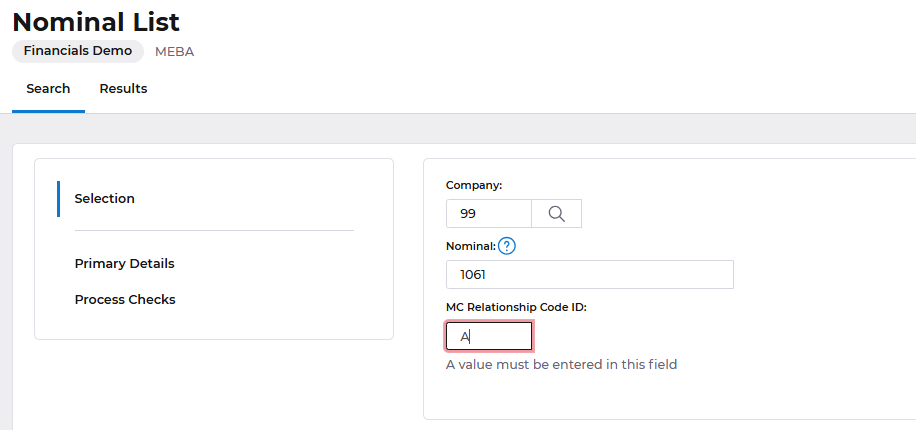Click the Company lookup magnifier icon
This screenshot has width=916, height=430.
coord(556,214)
